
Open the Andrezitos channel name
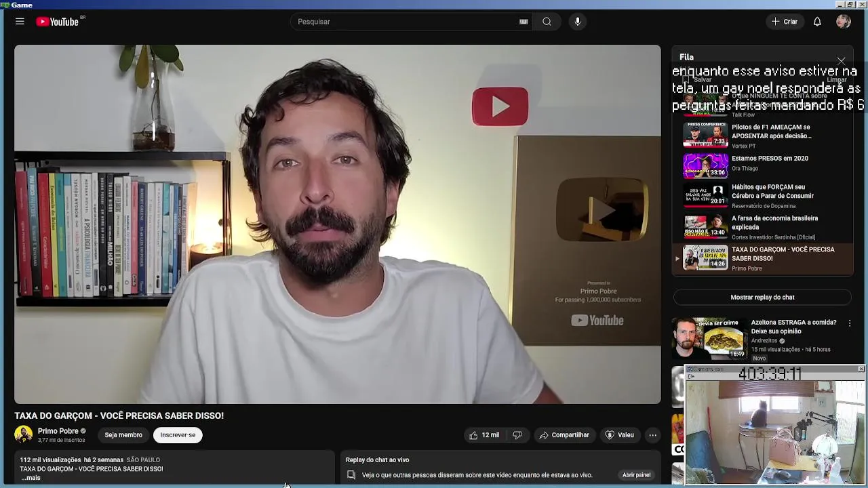click(764, 341)
